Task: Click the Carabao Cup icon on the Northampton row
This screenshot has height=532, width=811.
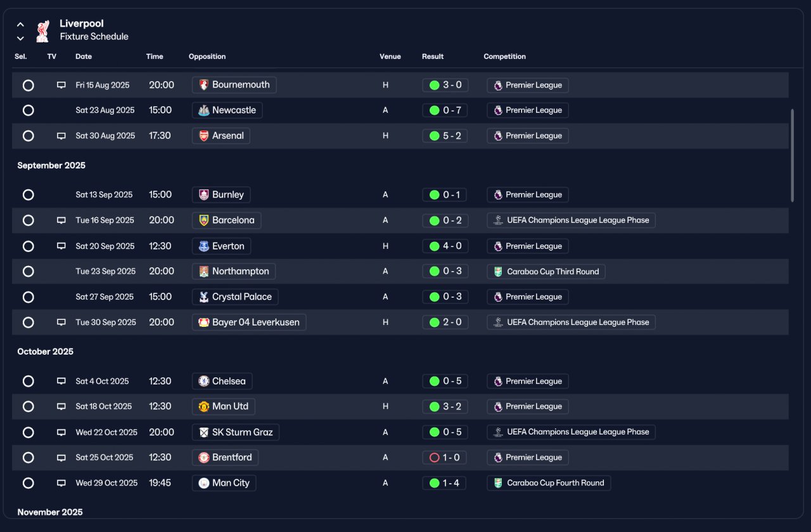Action: (498, 272)
